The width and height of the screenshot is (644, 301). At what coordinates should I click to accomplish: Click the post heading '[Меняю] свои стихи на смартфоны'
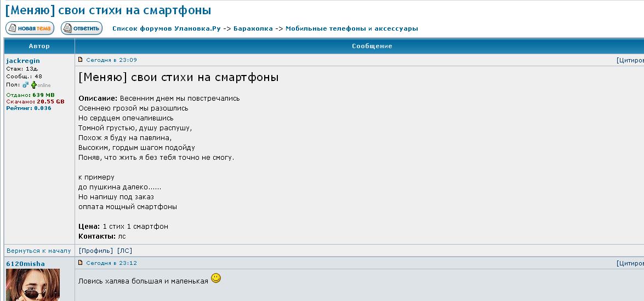coord(178,78)
